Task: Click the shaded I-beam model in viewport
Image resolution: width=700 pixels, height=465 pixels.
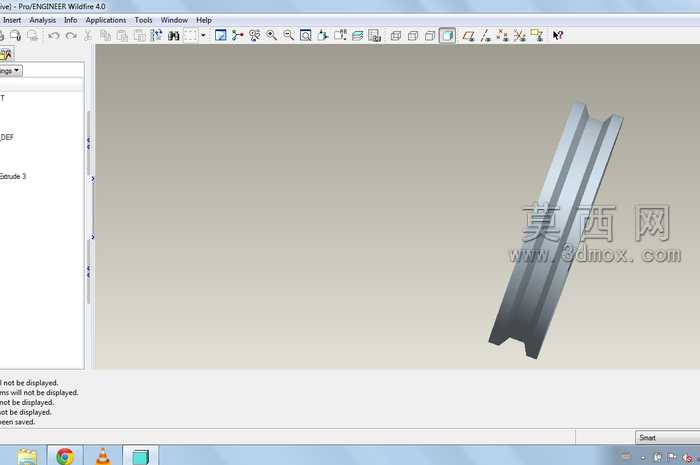Action: [x=555, y=231]
